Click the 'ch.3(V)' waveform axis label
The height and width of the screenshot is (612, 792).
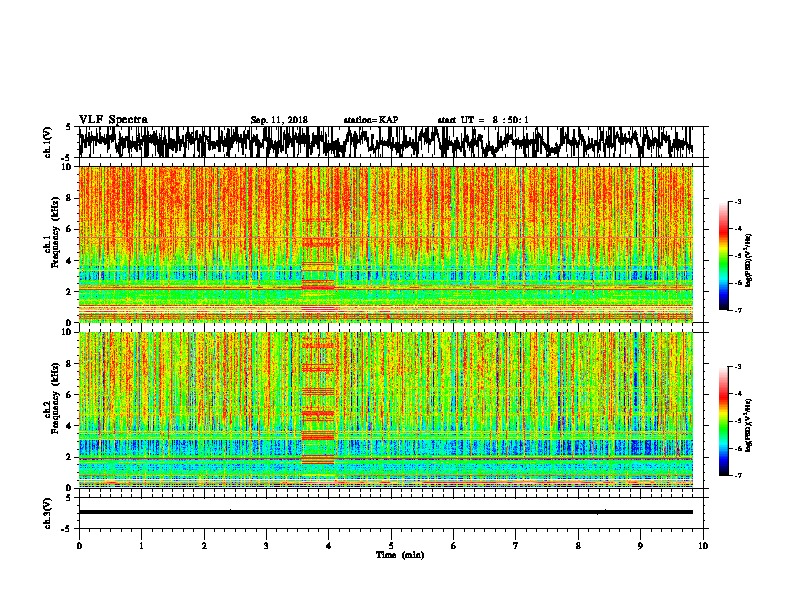48,514
